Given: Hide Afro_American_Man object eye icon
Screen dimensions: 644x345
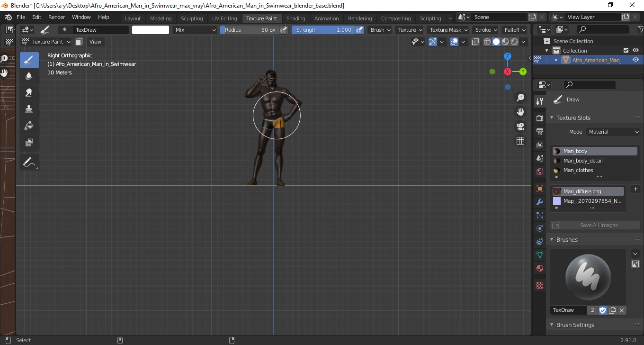Looking at the screenshot, I should click(x=635, y=60).
